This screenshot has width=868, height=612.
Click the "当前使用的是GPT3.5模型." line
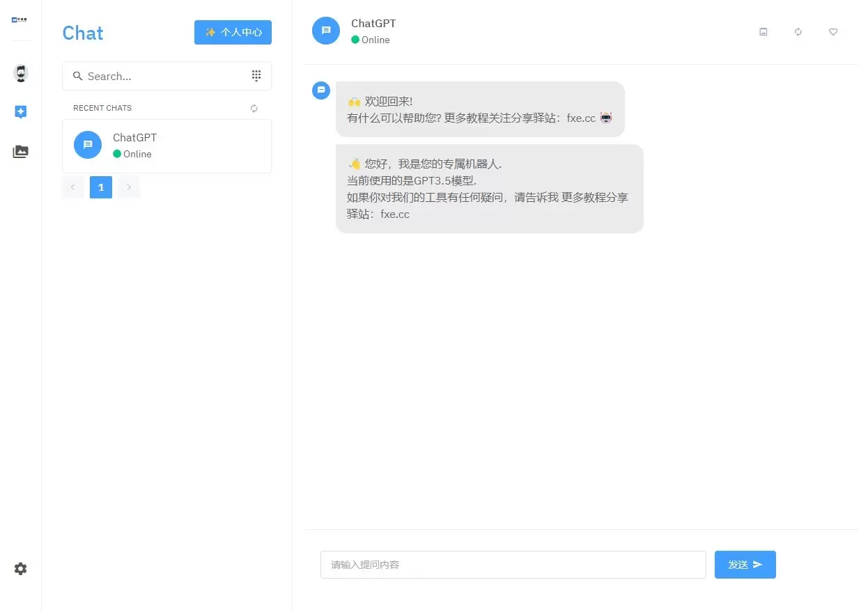412,181
